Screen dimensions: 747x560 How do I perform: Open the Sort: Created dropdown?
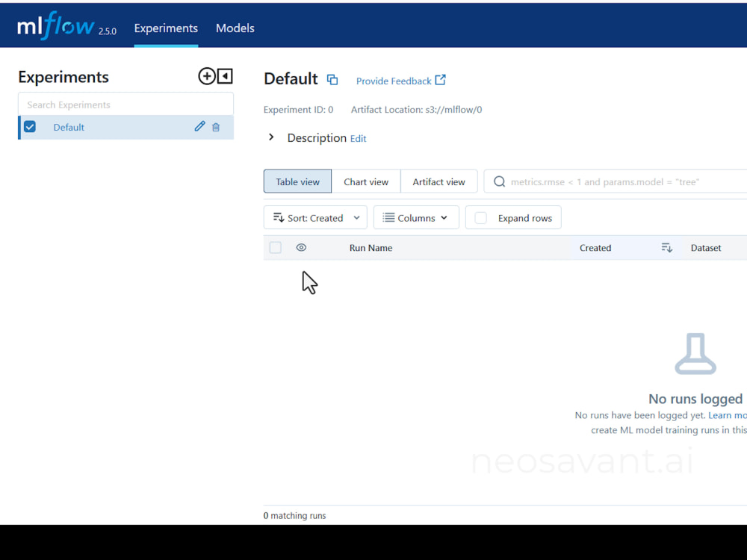(315, 217)
